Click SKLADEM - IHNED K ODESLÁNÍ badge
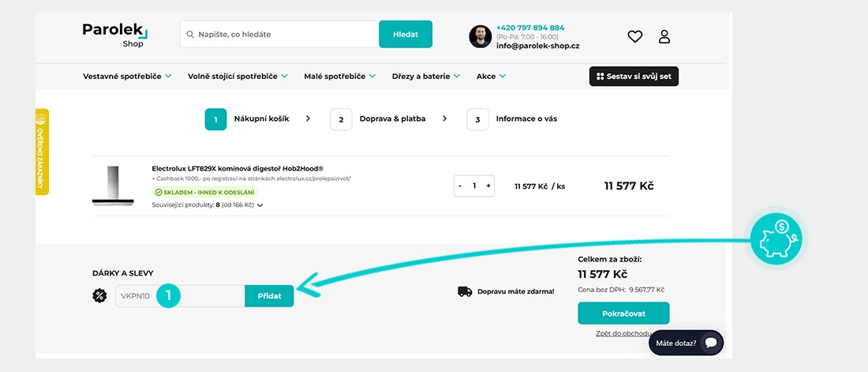 coord(204,193)
